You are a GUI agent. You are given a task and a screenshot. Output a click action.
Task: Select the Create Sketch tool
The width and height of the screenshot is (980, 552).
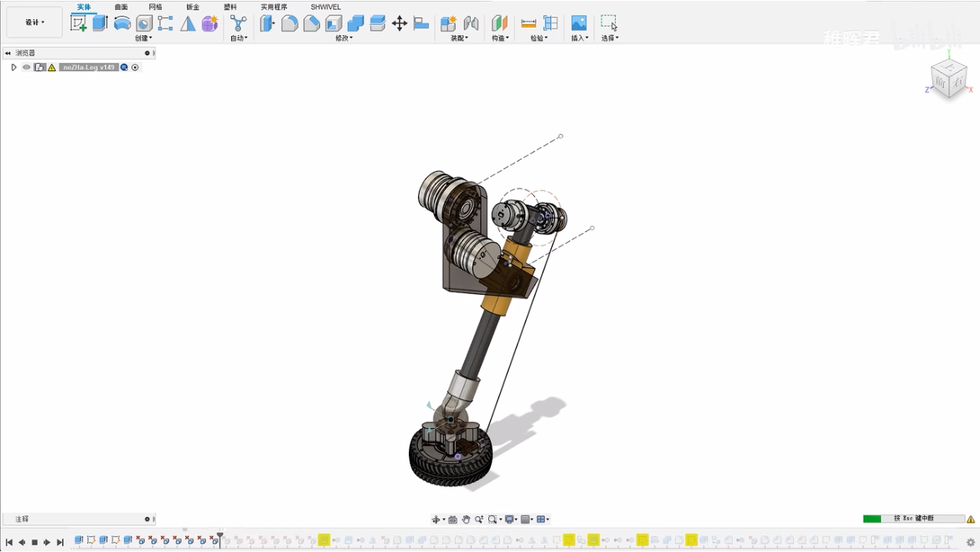[x=79, y=23]
